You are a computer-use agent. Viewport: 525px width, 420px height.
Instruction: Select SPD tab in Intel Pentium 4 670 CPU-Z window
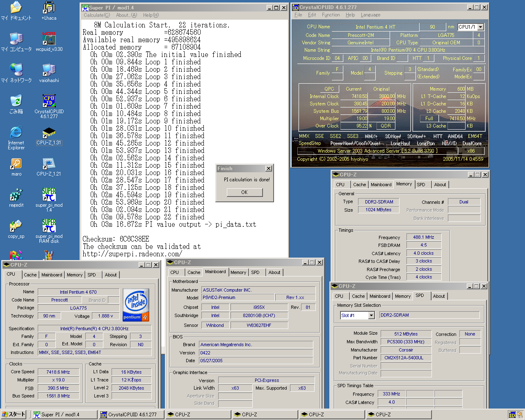(92, 275)
